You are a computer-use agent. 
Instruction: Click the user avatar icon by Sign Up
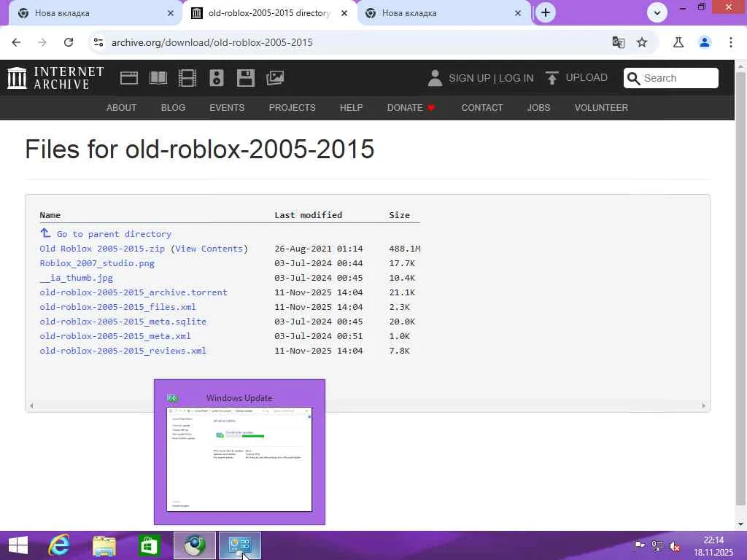(x=435, y=78)
